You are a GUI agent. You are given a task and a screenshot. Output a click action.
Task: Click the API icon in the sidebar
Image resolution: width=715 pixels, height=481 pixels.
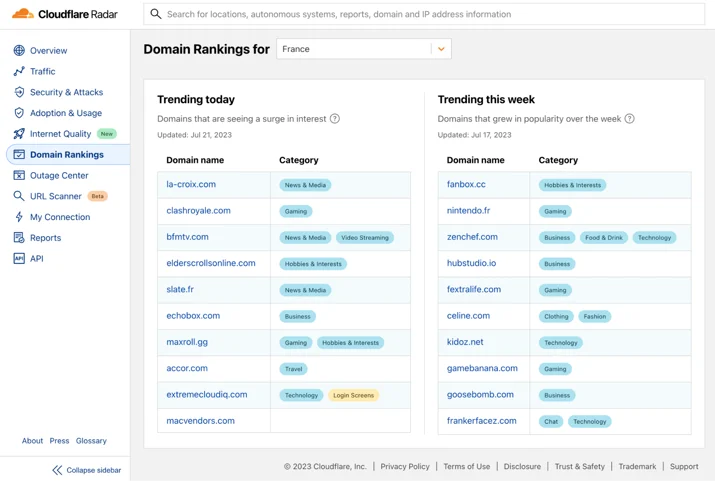pos(19,259)
